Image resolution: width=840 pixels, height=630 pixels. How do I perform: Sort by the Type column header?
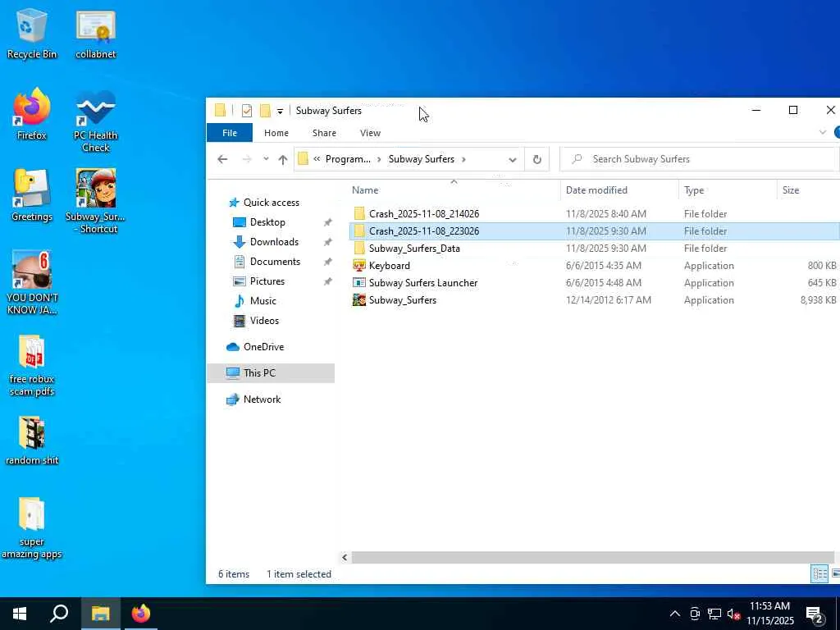pyautogui.click(x=728, y=190)
